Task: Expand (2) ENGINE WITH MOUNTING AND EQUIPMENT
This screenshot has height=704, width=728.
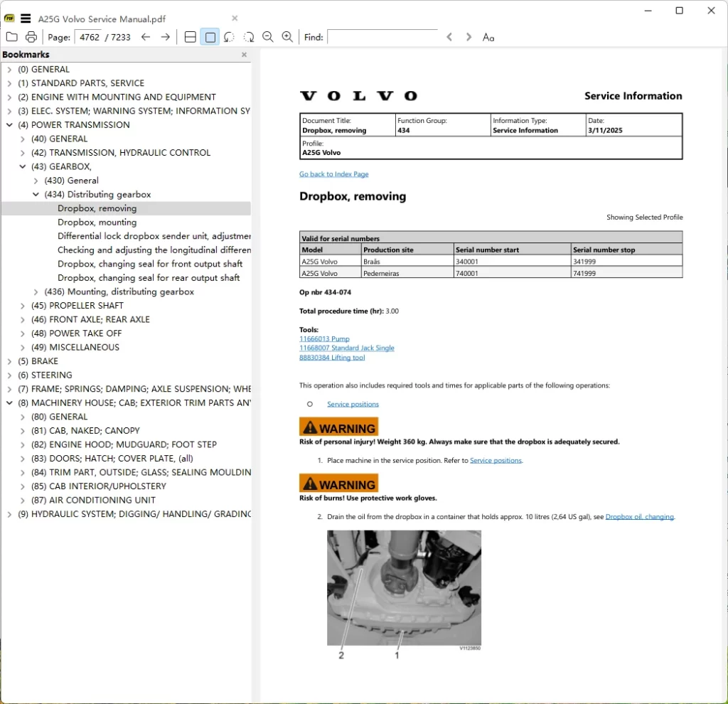Action: (9, 97)
